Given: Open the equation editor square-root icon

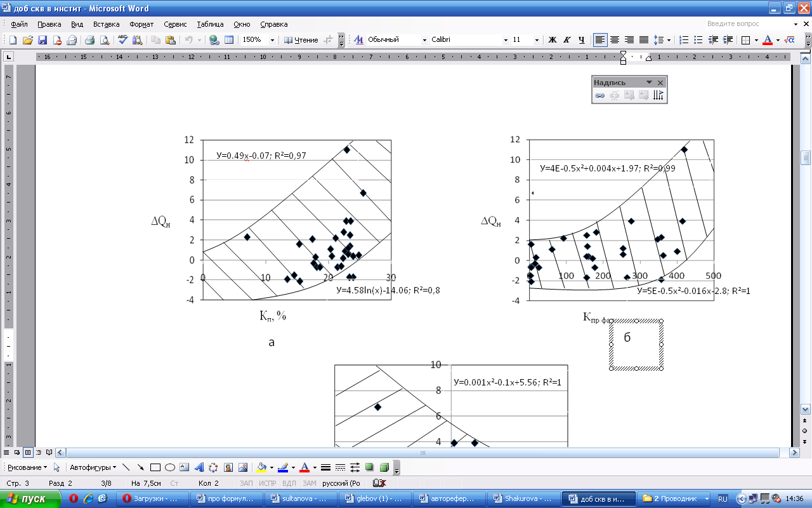Looking at the screenshot, I should [x=789, y=40].
